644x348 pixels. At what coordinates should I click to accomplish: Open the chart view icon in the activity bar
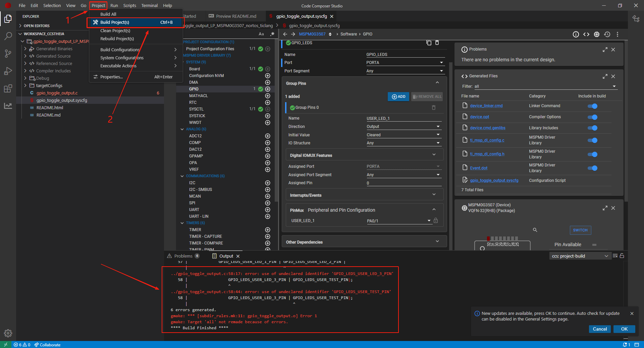click(8, 106)
